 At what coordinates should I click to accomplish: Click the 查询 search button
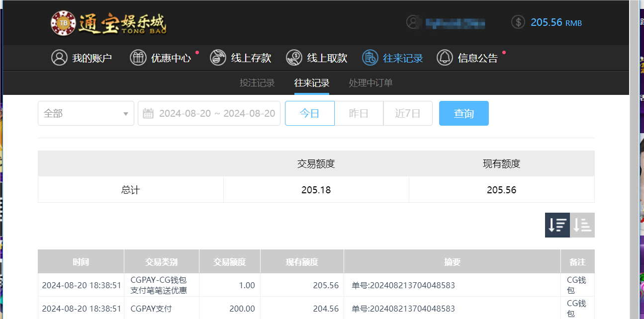coord(463,113)
